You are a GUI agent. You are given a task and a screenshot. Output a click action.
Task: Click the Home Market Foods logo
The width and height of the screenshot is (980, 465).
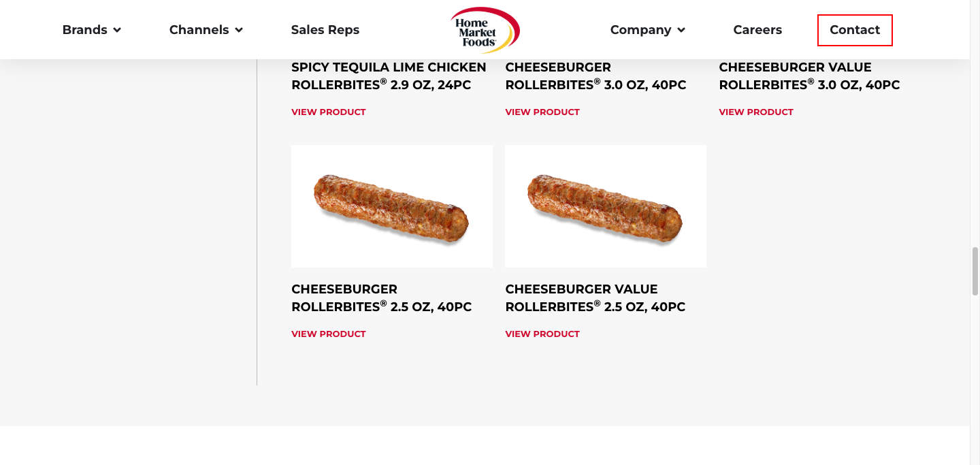[485, 30]
